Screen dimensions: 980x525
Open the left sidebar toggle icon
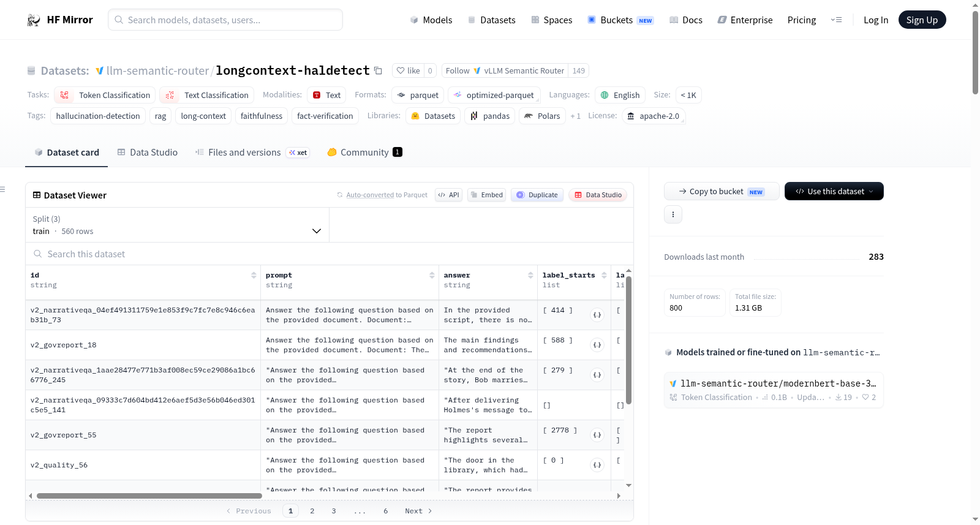click(x=2, y=189)
